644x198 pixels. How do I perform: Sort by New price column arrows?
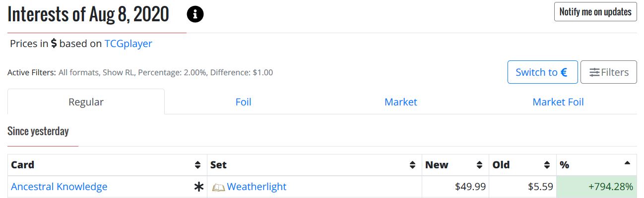point(479,165)
